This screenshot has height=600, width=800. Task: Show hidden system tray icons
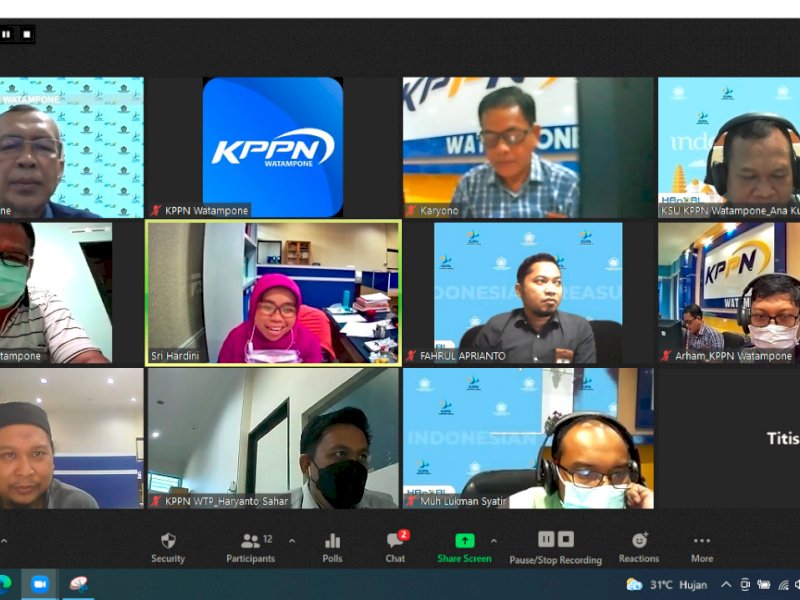coord(726,585)
